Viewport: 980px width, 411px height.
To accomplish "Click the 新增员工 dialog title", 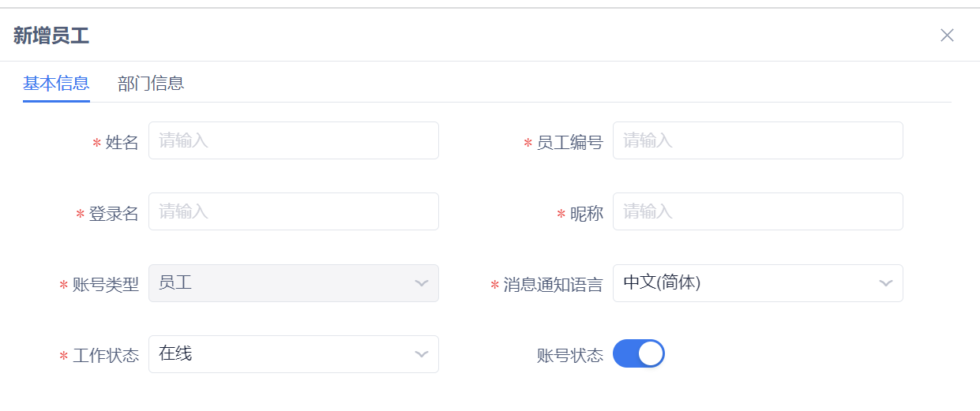I will click(51, 35).
